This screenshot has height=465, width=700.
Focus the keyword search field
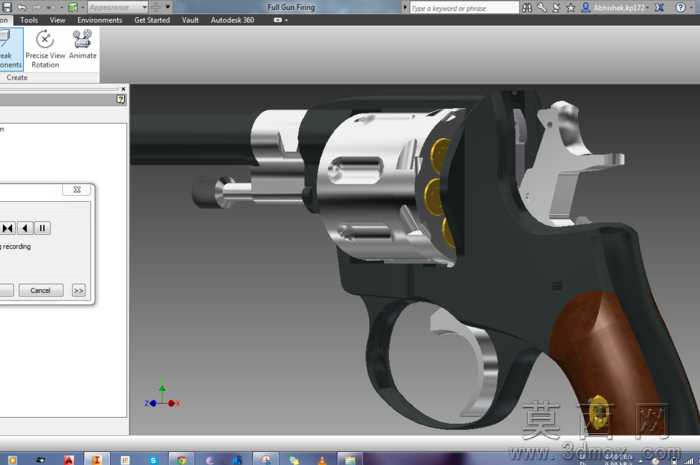click(464, 8)
